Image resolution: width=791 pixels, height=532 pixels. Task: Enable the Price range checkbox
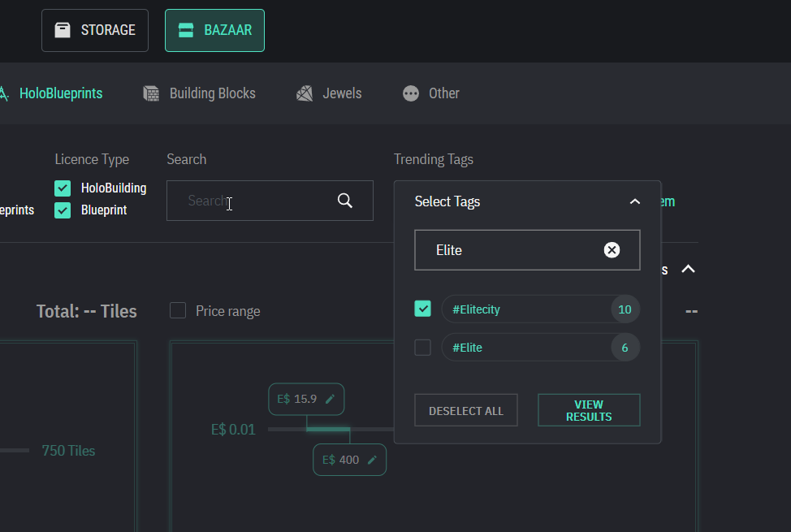pos(178,310)
